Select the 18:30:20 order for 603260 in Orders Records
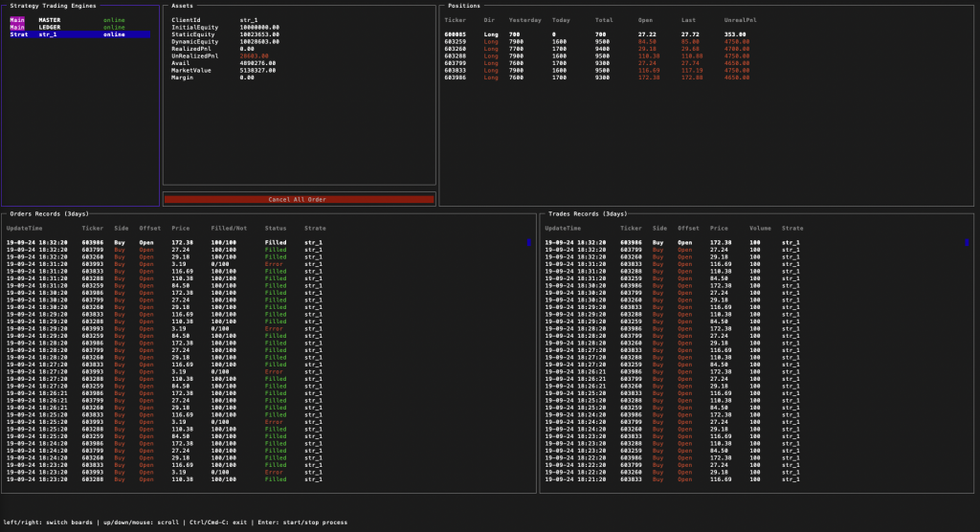 pos(165,307)
